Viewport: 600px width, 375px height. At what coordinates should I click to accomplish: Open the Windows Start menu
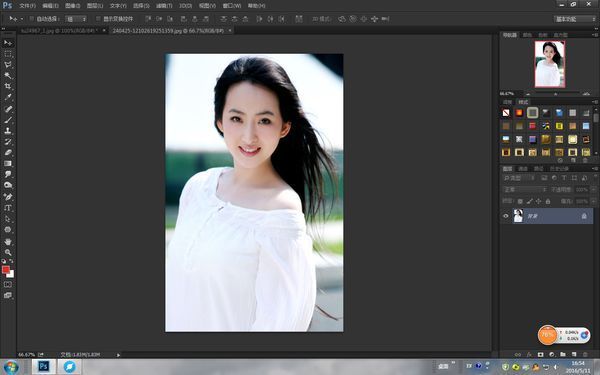tap(11, 367)
